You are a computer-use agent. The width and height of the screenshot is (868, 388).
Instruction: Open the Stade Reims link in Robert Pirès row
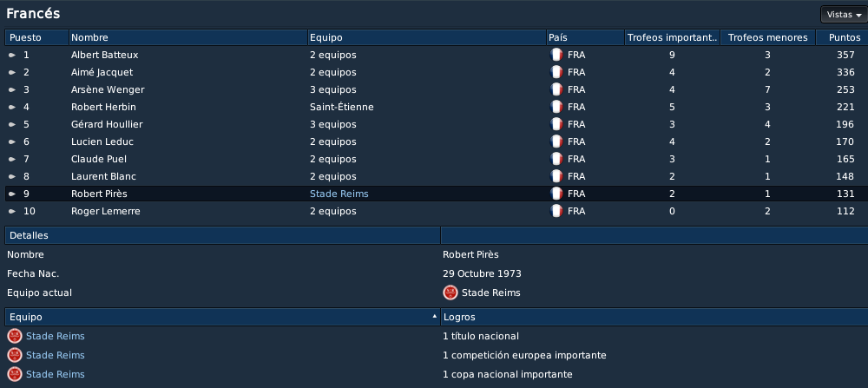[339, 194]
